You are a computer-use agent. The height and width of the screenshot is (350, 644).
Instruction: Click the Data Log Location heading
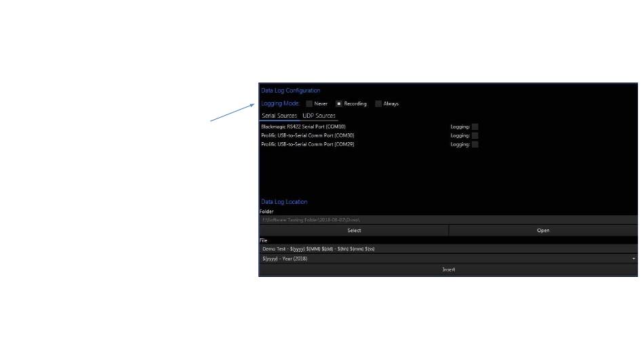(284, 202)
